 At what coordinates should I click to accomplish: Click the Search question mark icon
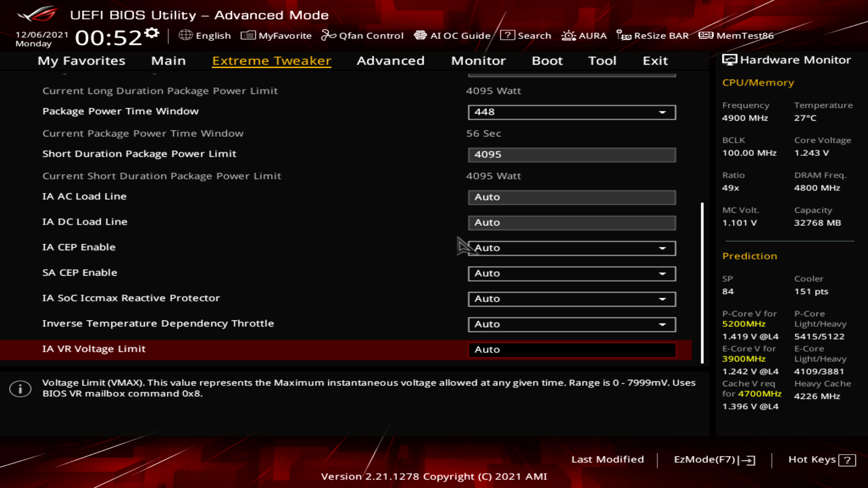coord(507,35)
